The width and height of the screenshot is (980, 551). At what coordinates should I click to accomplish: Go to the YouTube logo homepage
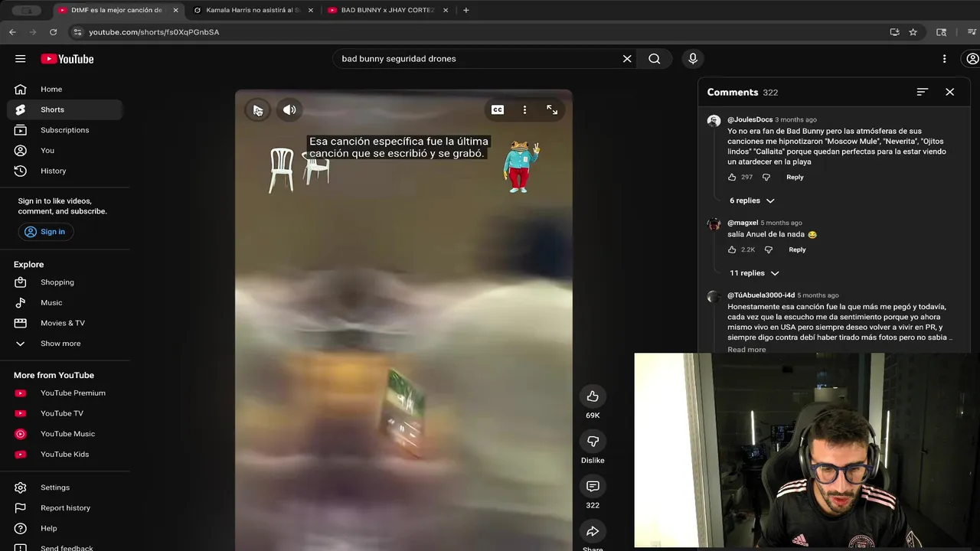(x=67, y=59)
